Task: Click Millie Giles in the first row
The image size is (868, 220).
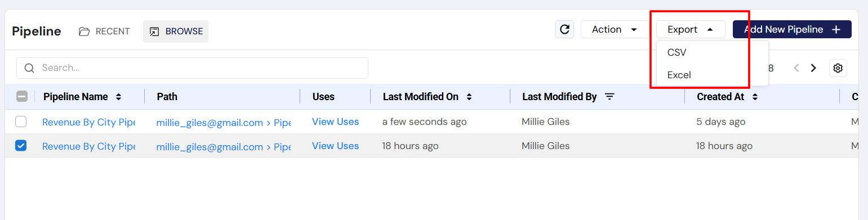Action: tap(546, 122)
